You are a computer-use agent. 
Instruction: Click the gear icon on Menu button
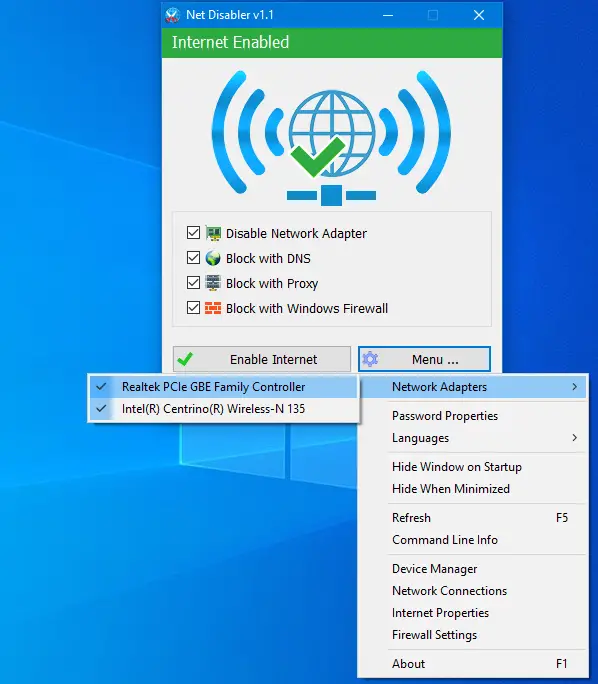coord(370,359)
